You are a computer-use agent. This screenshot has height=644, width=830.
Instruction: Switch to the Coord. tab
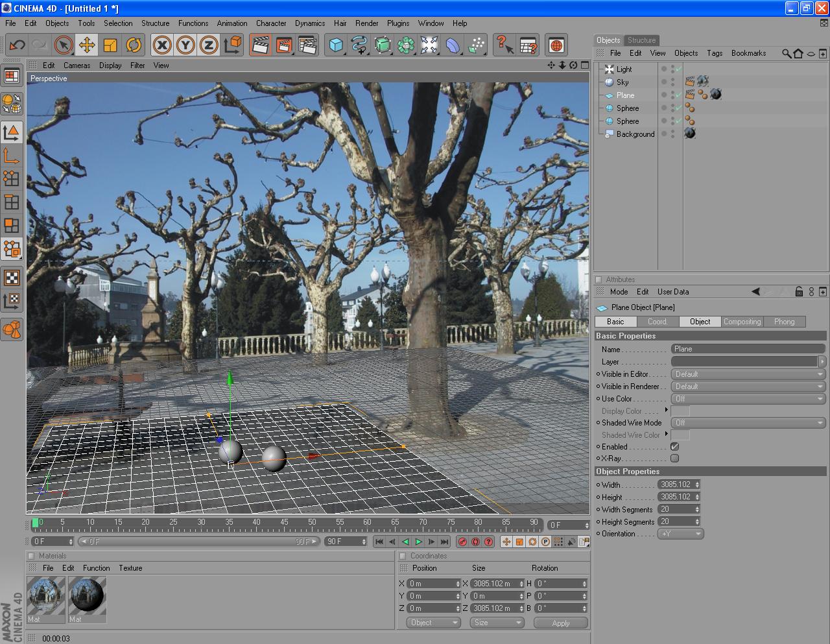coord(658,322)
